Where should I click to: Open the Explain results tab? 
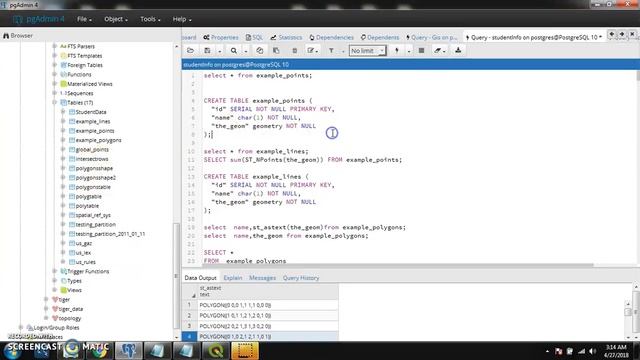233,278
